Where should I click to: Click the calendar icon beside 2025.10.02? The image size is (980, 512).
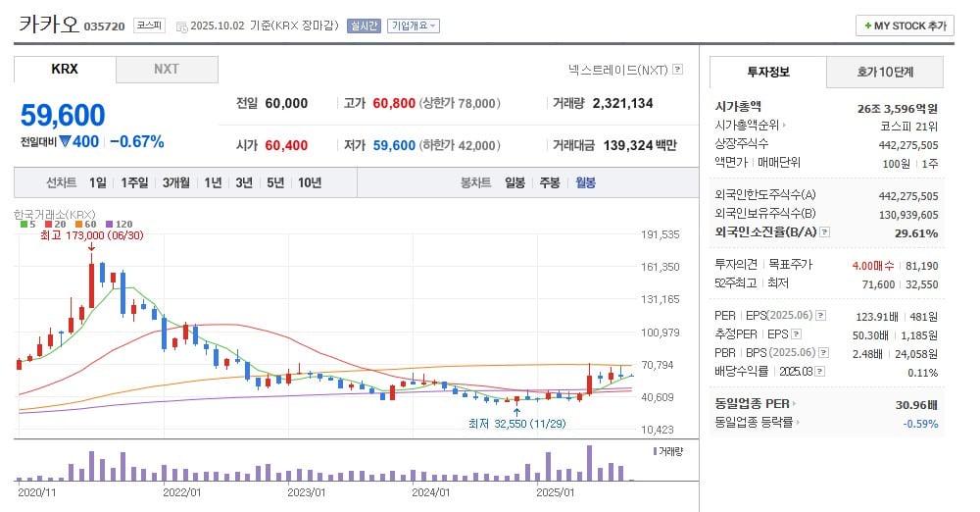(x=181, y=26)
